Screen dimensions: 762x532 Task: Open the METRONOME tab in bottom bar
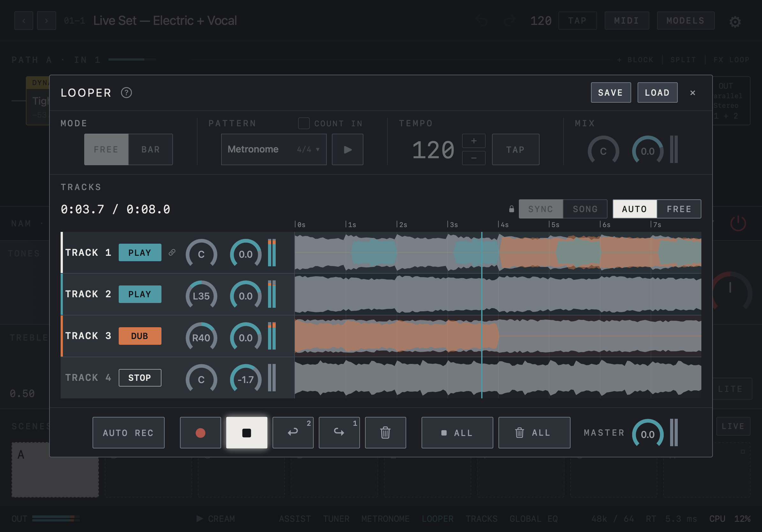pyautogui.click(x=385, y=519)
